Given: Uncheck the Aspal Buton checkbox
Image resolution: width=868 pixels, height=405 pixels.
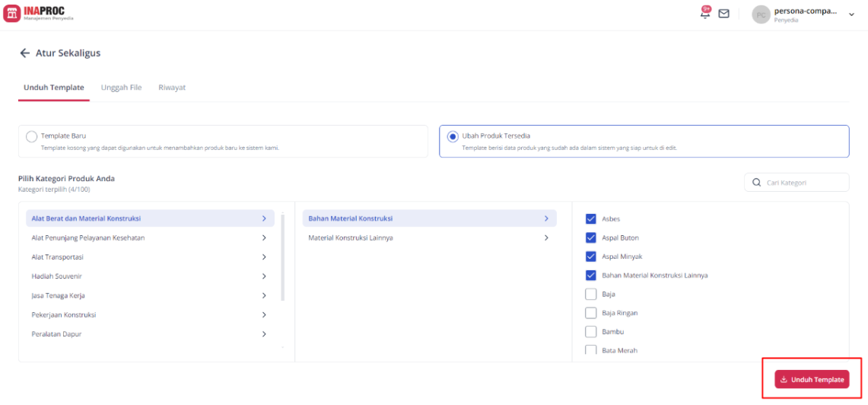Looking at the screenshot, I should coord(590,238).
